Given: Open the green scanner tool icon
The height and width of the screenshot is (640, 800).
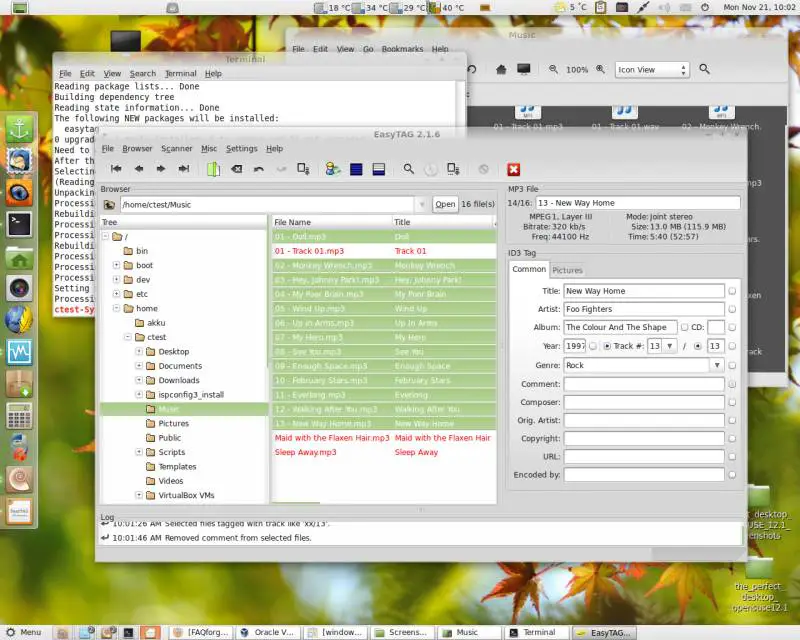Looking at the screenshot, I should tap(213, 169).
